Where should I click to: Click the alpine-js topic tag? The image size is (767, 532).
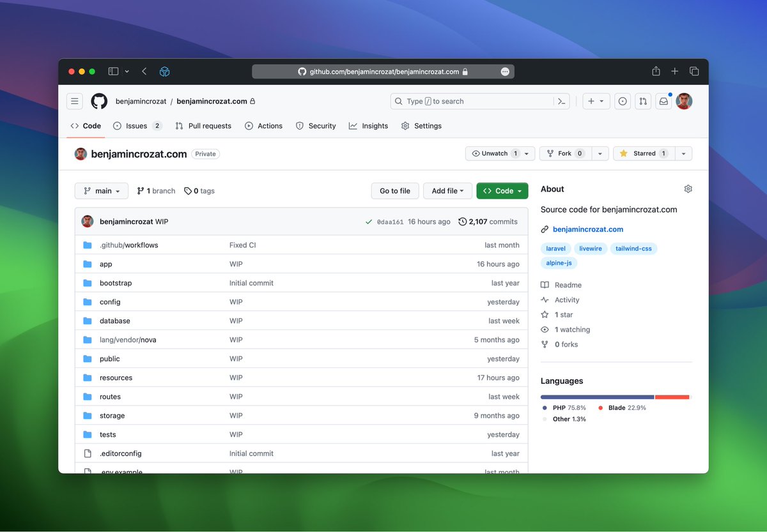click(559, 262)
